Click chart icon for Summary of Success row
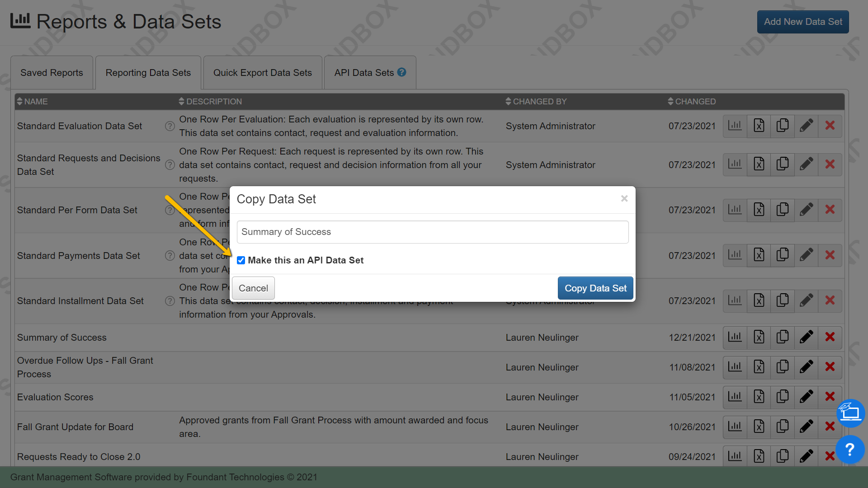 tap(735, 337)
